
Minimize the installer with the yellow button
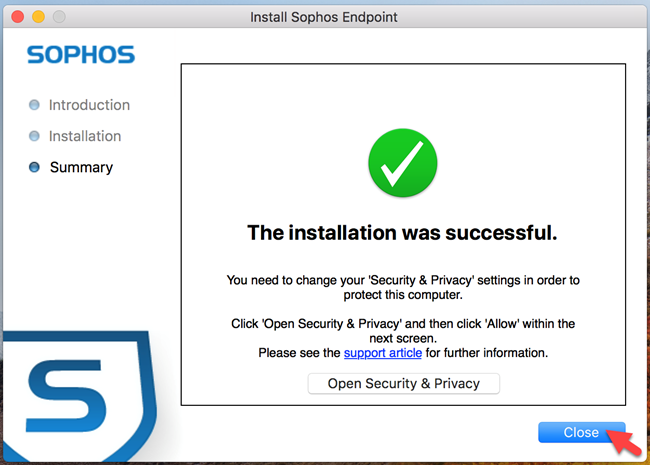[x=40, y=18]
